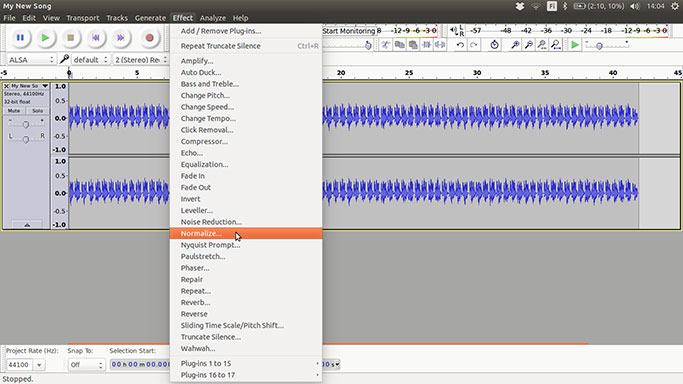The height and width of the screenshot is (384, 683).
Task: Select Normalize from Effect menu
Action: coord(246,233)
